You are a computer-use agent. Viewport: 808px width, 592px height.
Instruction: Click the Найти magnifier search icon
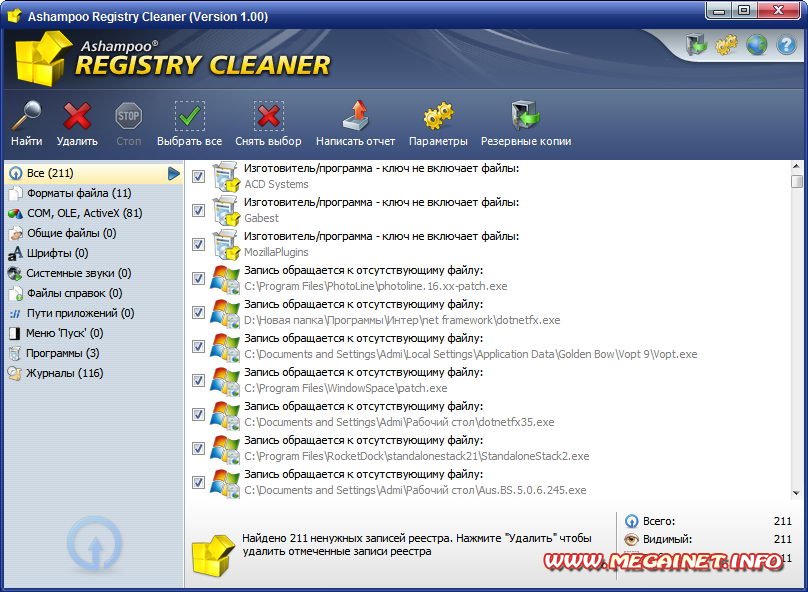(x=26, y=115)
